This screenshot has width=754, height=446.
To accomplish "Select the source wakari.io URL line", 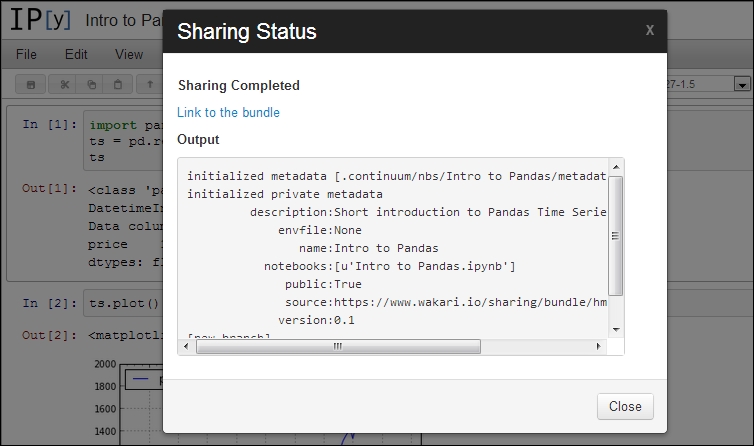I will click(446, 302).
